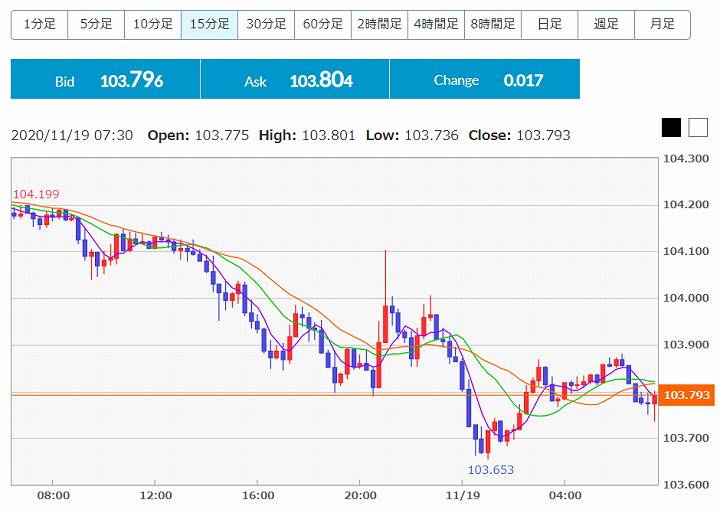
Task: Click the Change 0.017 panel
Action: point(485,79)
